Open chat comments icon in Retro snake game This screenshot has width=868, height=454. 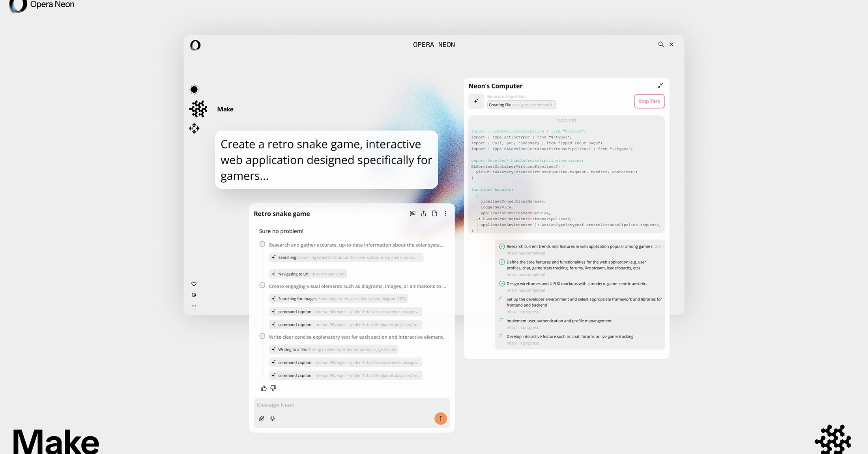click(412, 214)
